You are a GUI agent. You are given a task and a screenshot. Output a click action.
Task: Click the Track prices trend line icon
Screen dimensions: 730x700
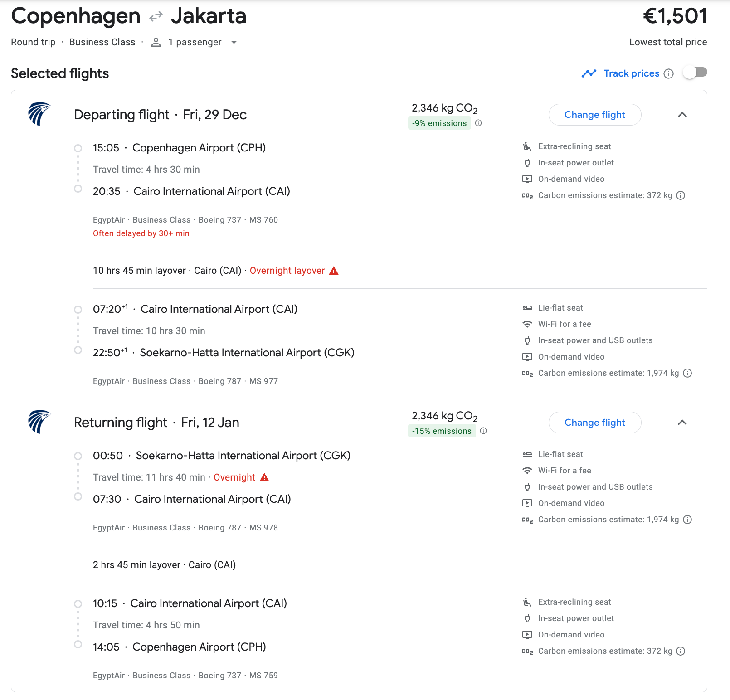tap(589, 73)
